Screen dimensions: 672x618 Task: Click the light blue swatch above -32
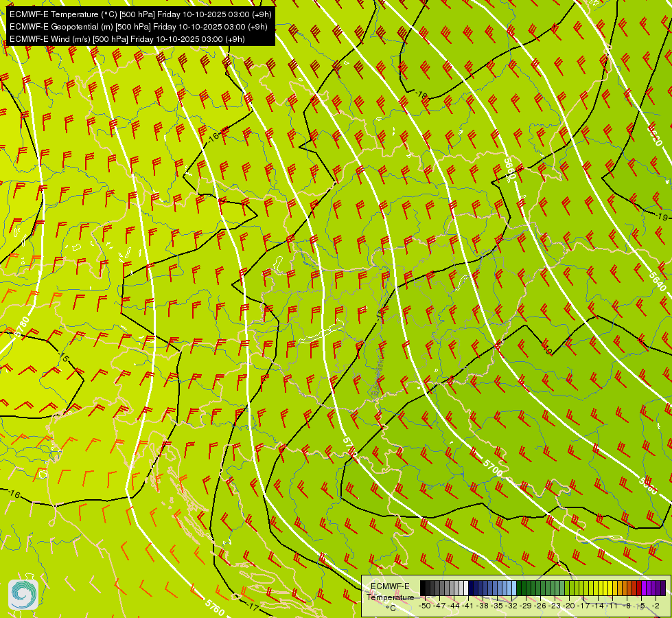[x=513, y=588]
